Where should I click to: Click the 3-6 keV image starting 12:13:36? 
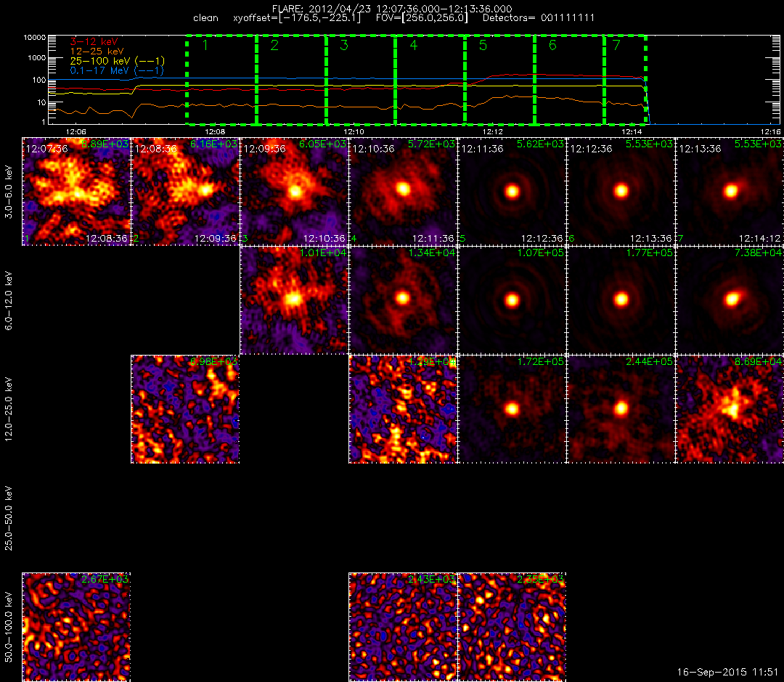(x=730, y=192)
